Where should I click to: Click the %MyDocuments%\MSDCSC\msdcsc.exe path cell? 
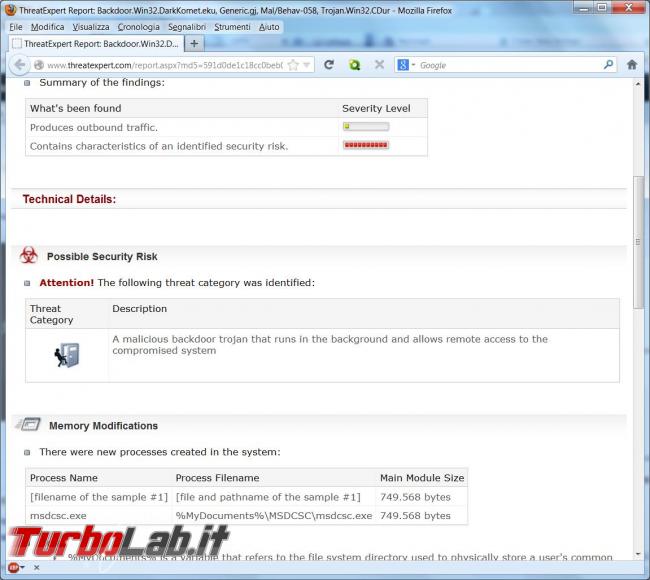(x=274, y=516)
